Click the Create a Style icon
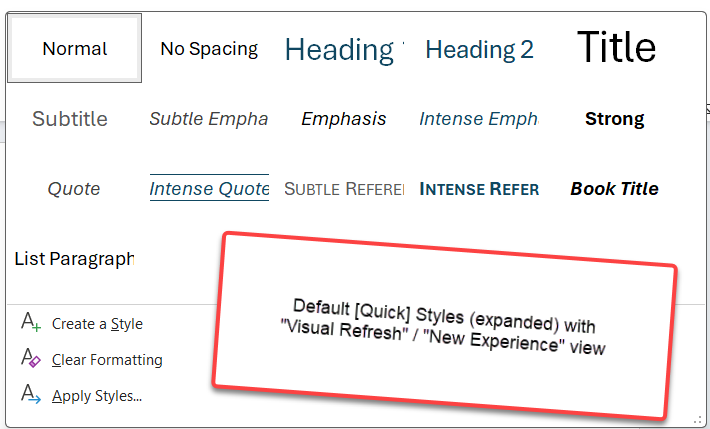Screen dimensions: 710x429 pos(31,323)
